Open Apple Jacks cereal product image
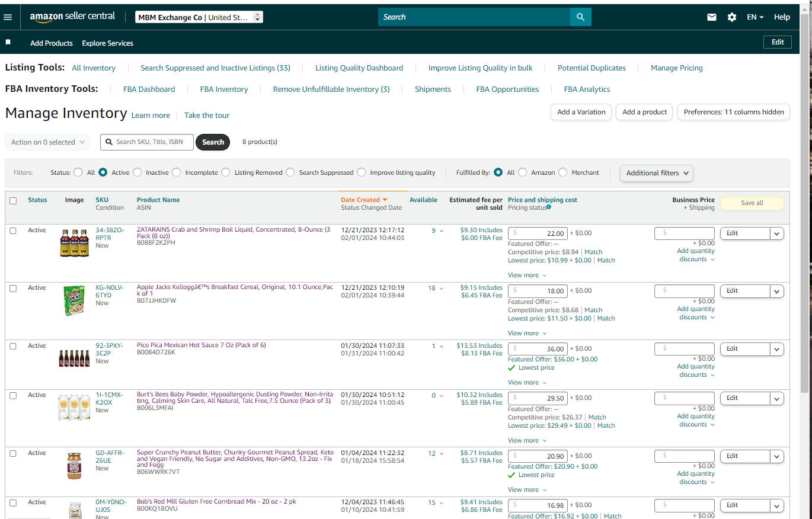 (x=74, y=300)
